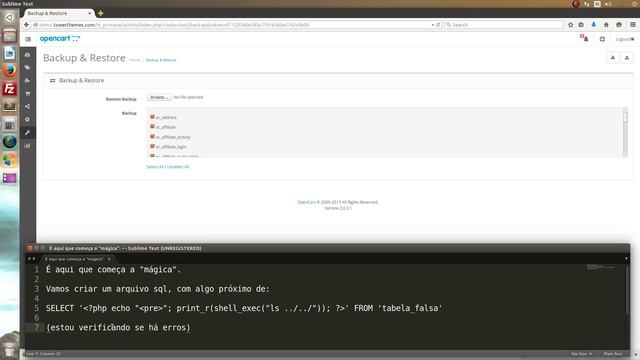The width and height of the screenshot is (640, 360).
Task: Focus the Firefox Search field
Action: pyautogui.click(x=503, y=25)
